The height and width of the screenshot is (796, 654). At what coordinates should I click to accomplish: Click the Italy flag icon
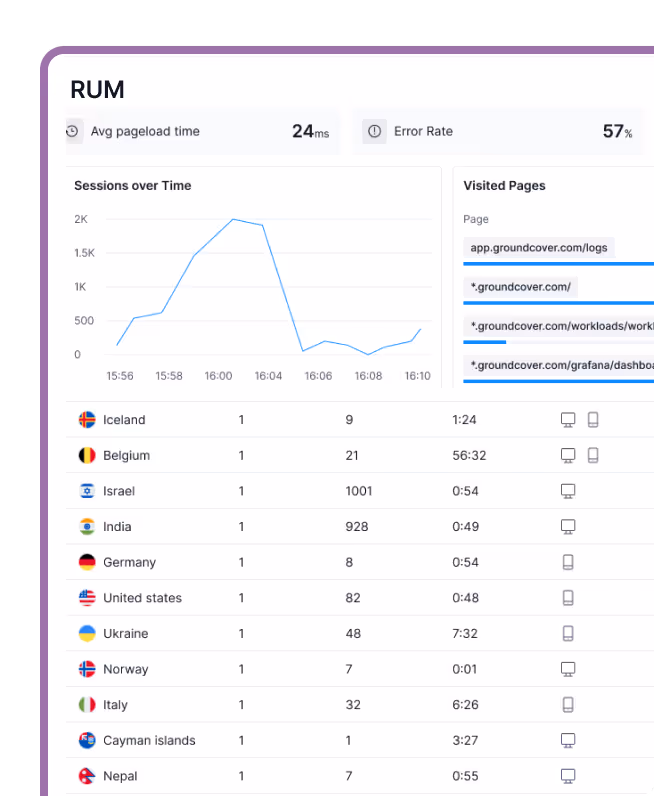click(87, 705)
